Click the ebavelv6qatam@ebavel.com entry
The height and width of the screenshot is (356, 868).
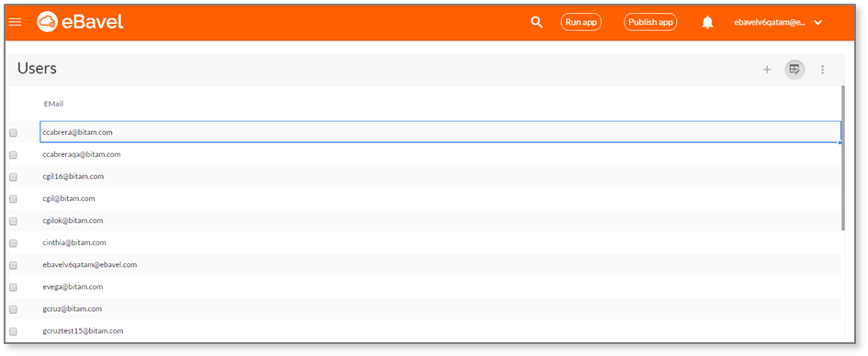point(90,265)
